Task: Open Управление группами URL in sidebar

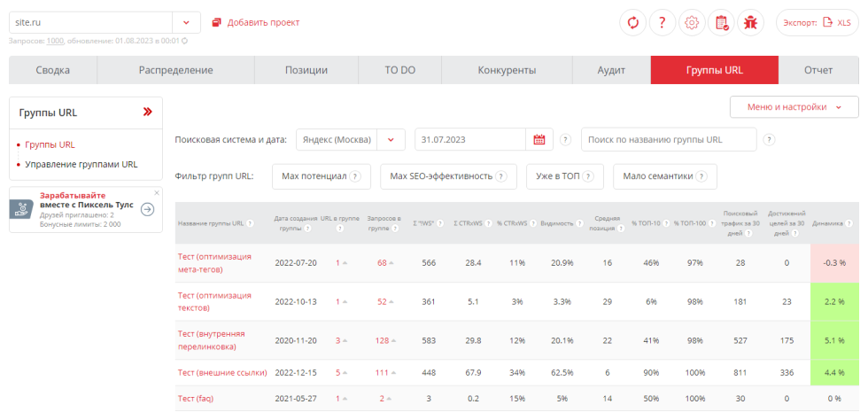Action: click(x=81, y=165)
